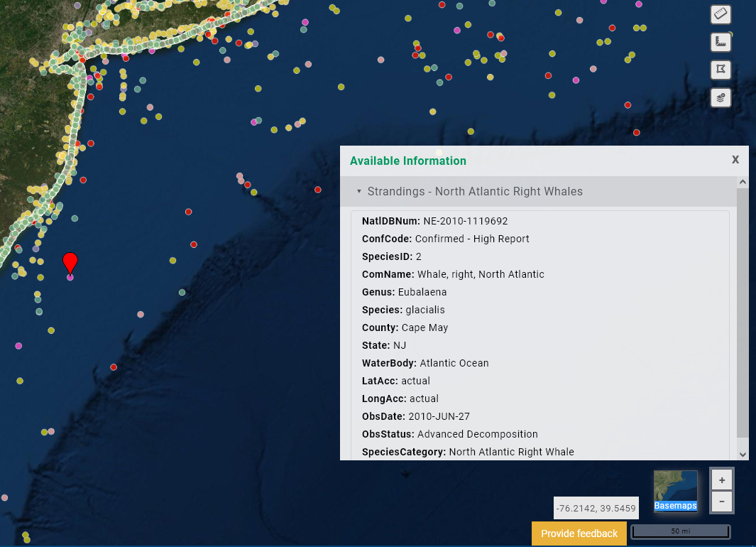
Task: Select the ruler distance measurement tool
Action: click(x=721, y=15)
